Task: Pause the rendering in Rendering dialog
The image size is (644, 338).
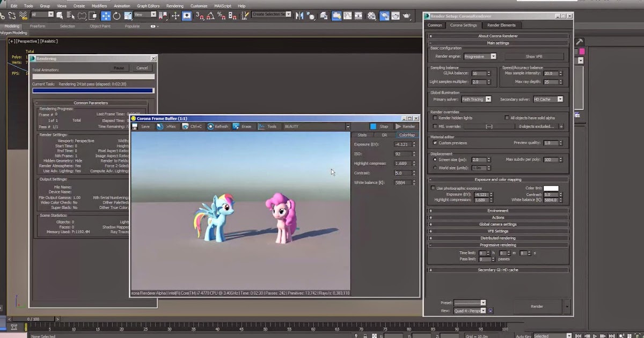Action: pos(119,68)
